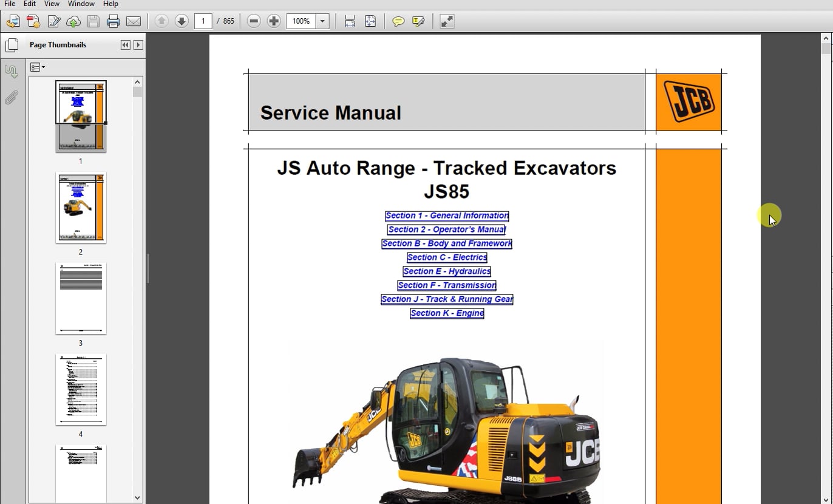Image resolution: width=833 pixels, height=504 pixels.
Task: Zoom in with the plus button
Action: pos(274,21)
